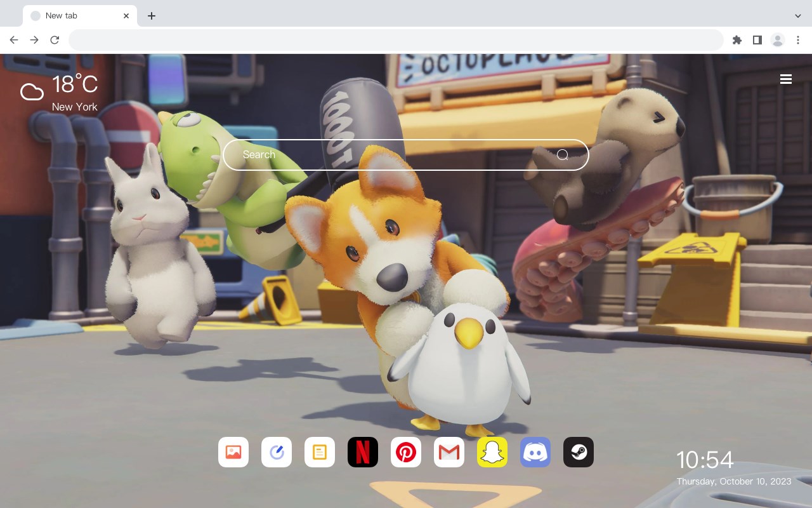812x508 pixels.
Task: Focus the browser address bar
Action: pos(396,40)
